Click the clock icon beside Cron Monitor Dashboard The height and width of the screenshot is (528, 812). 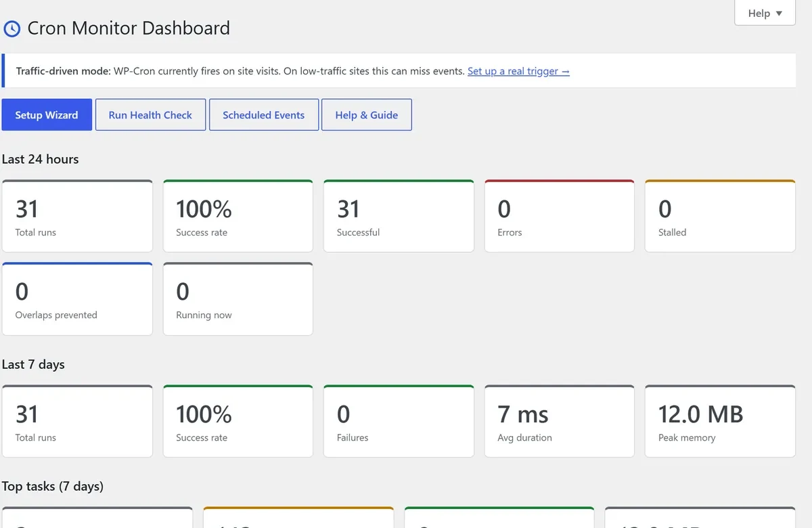(12, 28)
